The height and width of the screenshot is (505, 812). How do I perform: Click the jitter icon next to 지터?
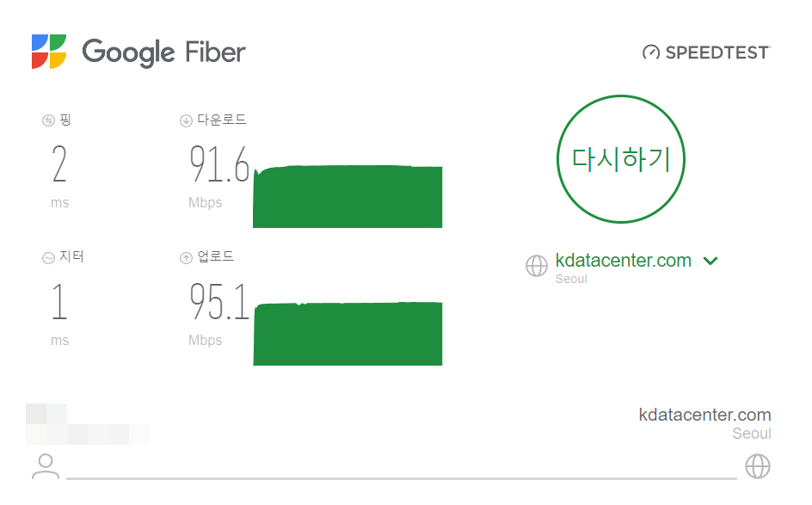(x=47, y=256)
